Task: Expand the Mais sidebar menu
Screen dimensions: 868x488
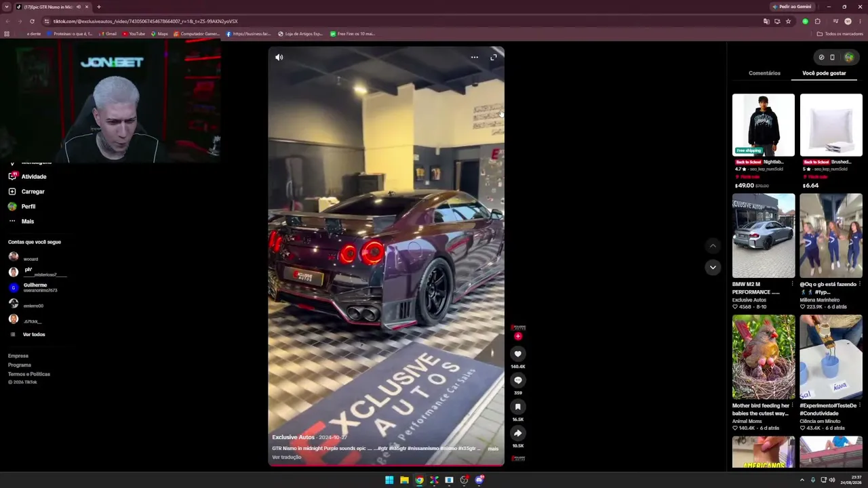Action: pos(21,222)
